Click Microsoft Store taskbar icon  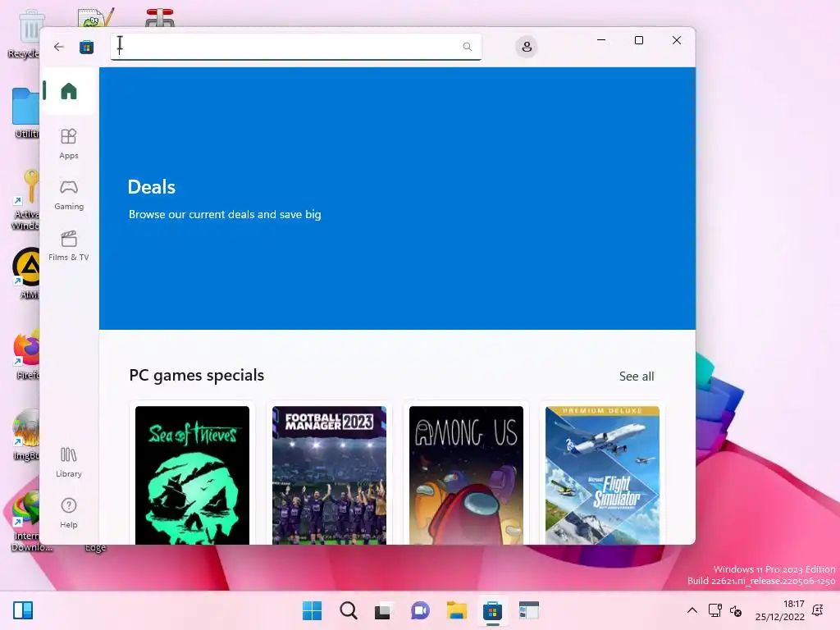pos(492,610)
